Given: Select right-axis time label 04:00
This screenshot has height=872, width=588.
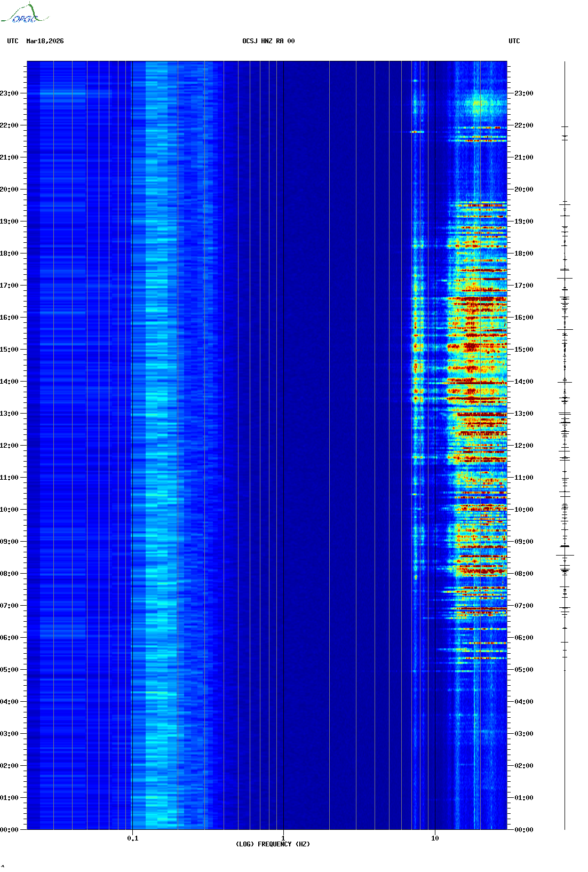Looking at the screenshot, I should [524, 702].
